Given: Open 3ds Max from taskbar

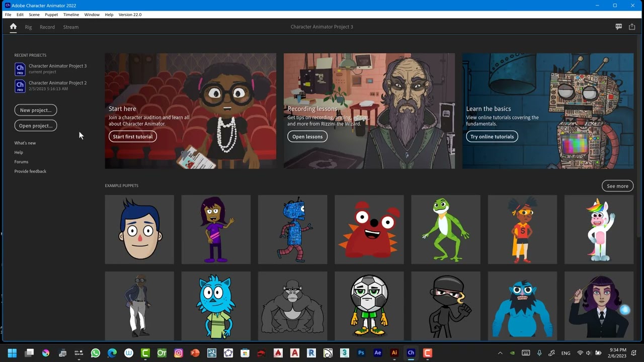Looking at the screenshot, I should pos(345,353).
